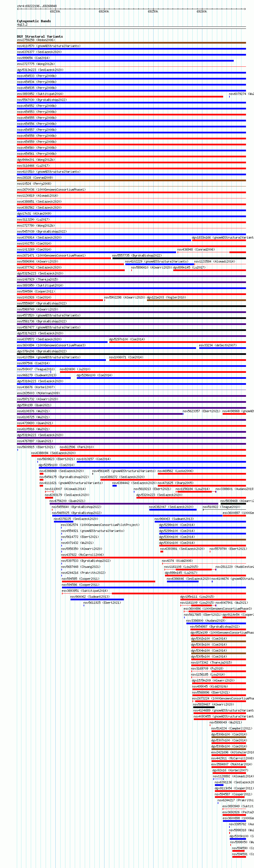Viewport: 254px width, 868px height.
Task: Open variant nsv1133584 (Alsmadi2014)
Action: tap(215, 261)
